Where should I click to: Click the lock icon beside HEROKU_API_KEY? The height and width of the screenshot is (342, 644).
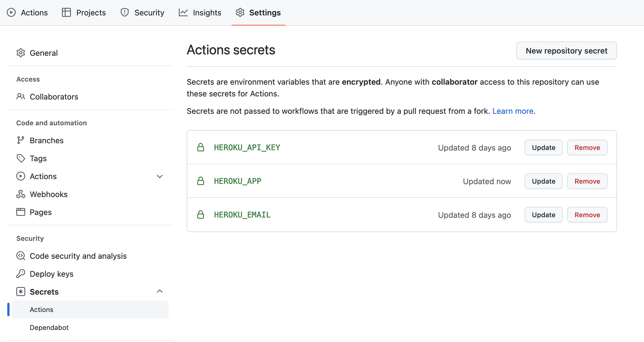[201, 147]
